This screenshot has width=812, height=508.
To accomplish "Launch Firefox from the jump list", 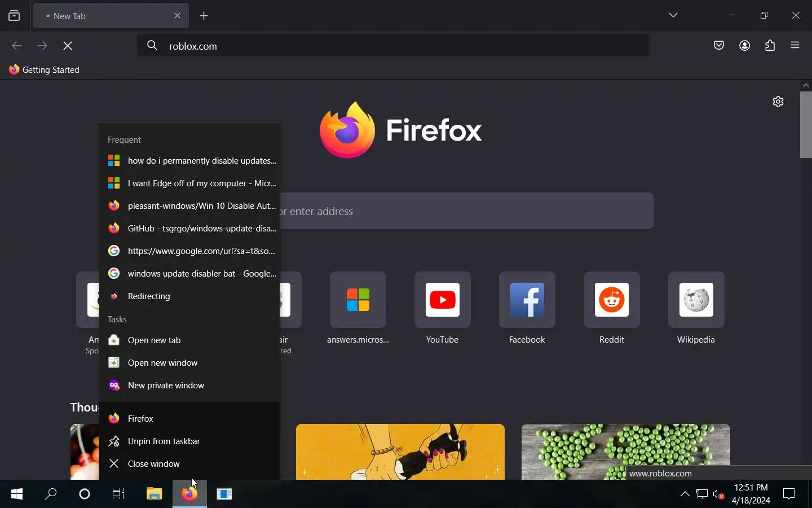I will click(190, 419).
